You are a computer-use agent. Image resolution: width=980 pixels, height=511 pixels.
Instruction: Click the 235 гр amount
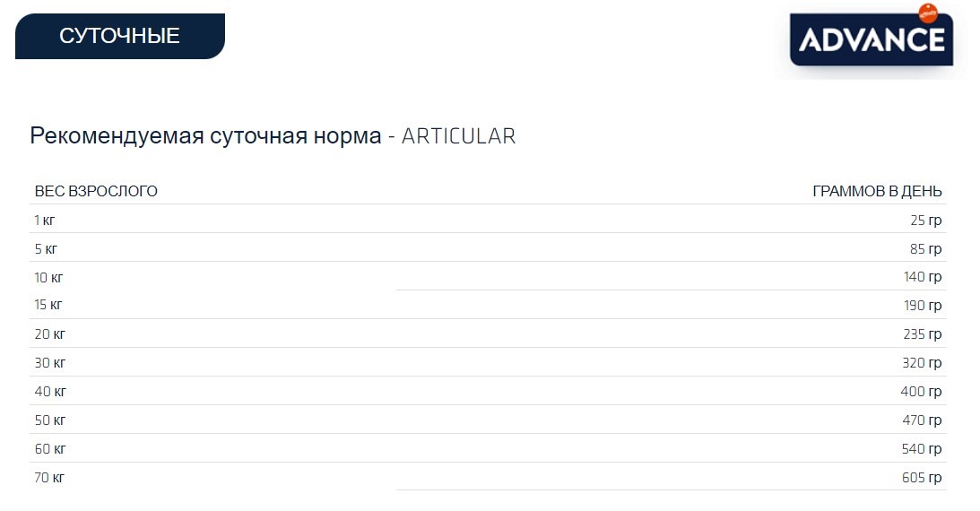tap(923, 334)
